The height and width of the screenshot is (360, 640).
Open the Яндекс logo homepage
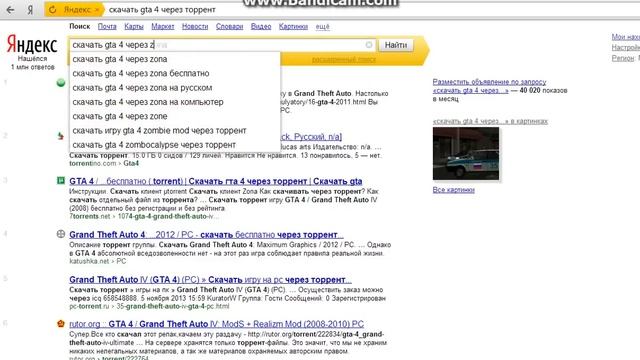pyautogui.click(x=32, y=44)
